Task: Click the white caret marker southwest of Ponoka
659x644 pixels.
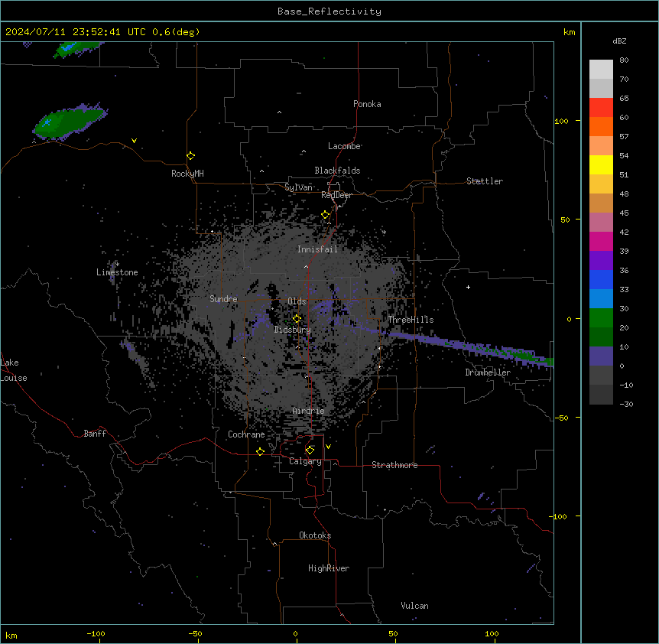Action: [280, 112]
